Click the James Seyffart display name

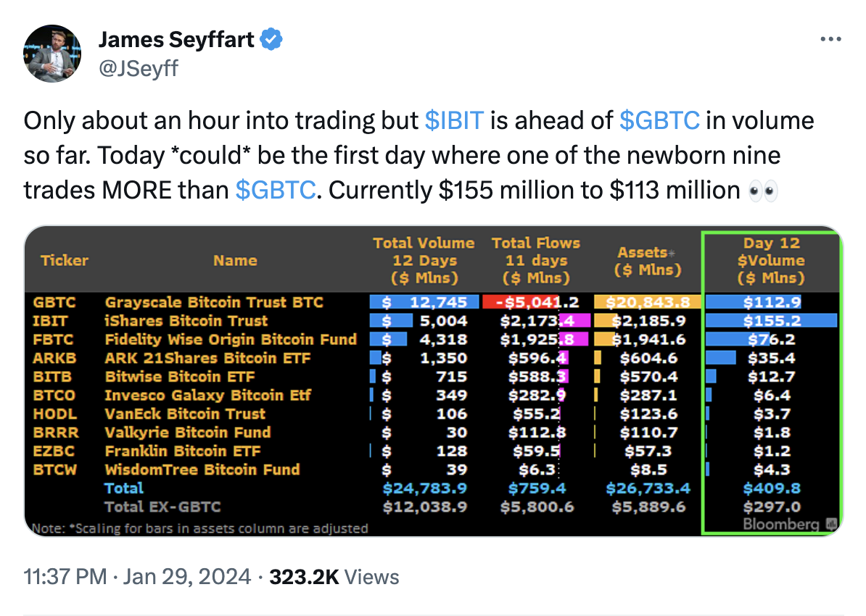[x=176, y=39]
